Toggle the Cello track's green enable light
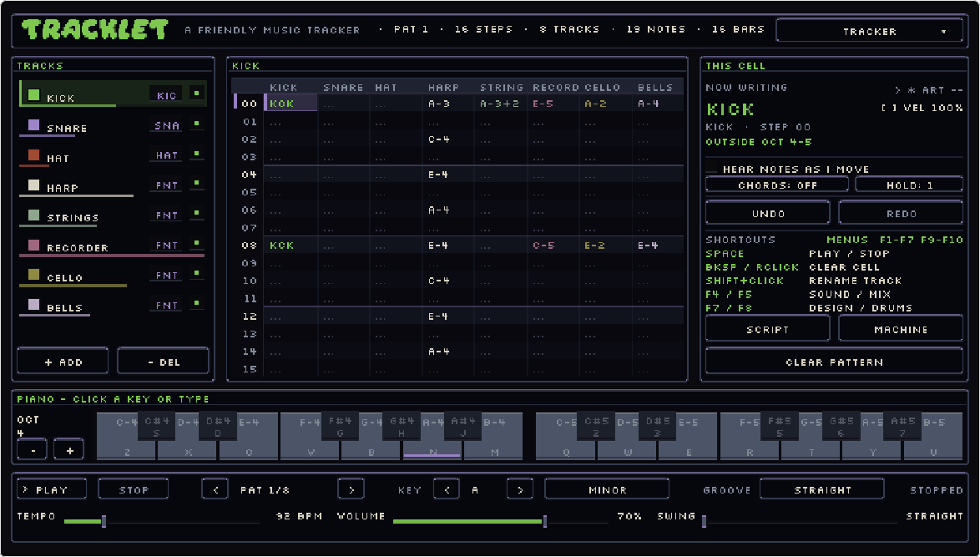Viewport: 980px width, 557px height. (196, 274)
